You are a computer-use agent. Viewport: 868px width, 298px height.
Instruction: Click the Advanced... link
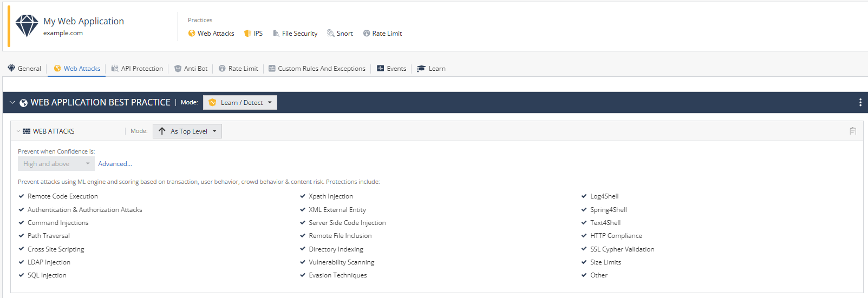click(115, 164)
